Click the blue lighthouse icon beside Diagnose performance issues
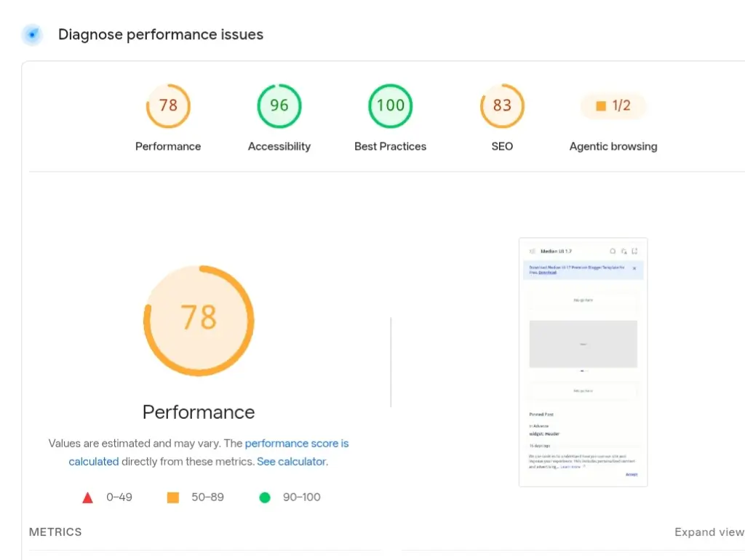Screen dimensions: 745x560 point(32,35)
